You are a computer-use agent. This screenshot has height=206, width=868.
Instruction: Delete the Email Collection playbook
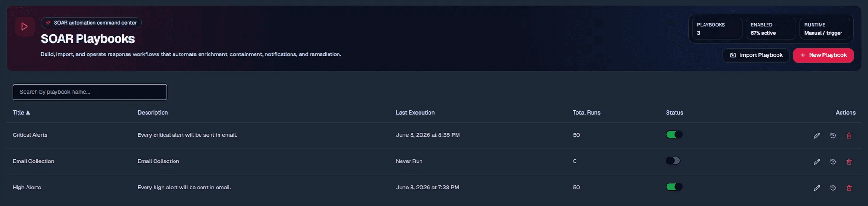coord(849,161)
